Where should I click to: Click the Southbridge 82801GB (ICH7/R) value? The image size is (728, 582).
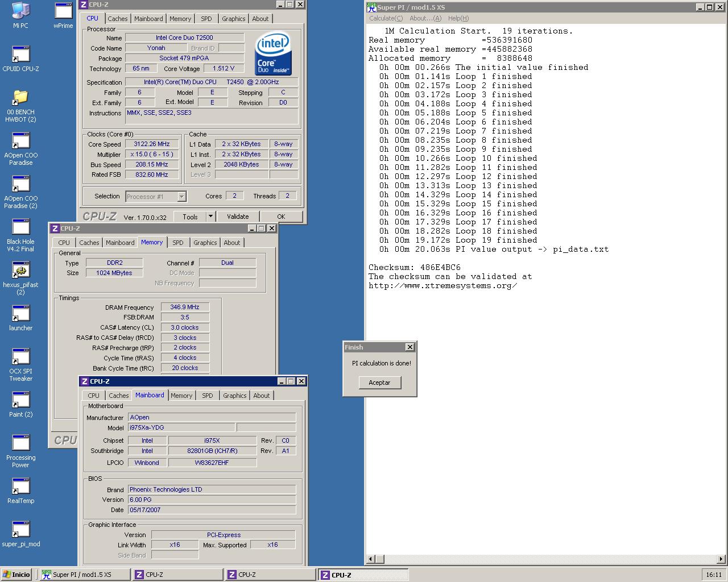click(212, 451)
